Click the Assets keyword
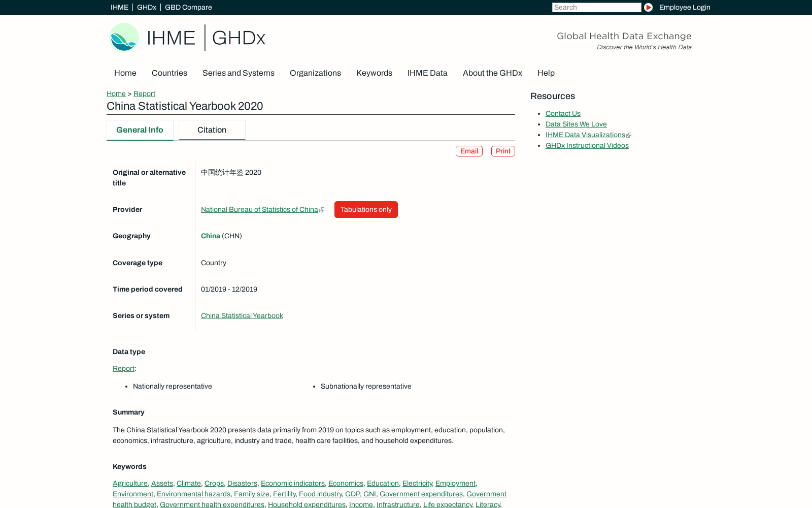812x508 pixels. 162,484
